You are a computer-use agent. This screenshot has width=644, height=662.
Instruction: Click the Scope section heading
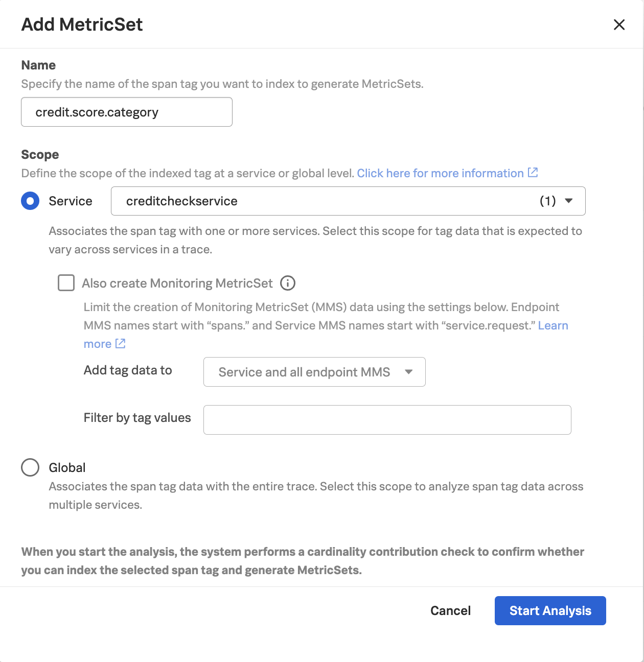coord(40,155)
